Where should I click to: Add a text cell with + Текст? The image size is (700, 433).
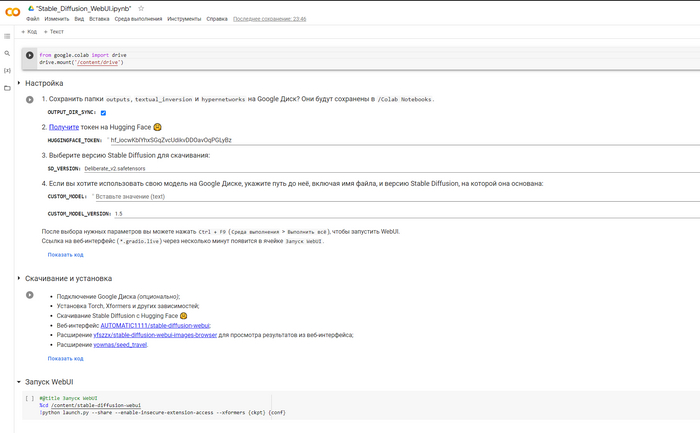pos(54,32)
